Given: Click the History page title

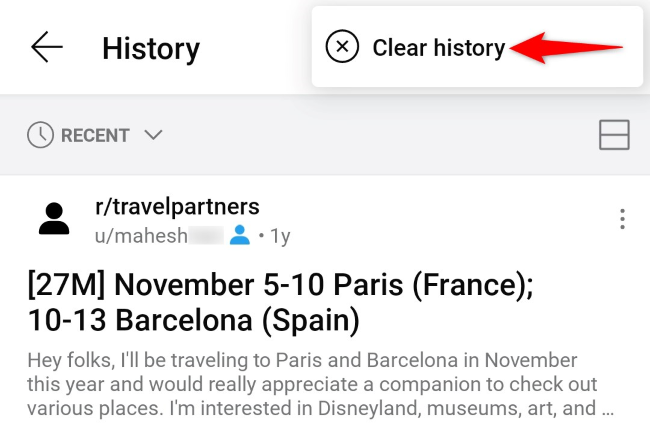Looking at the screenshot, I should pos(151,48).
